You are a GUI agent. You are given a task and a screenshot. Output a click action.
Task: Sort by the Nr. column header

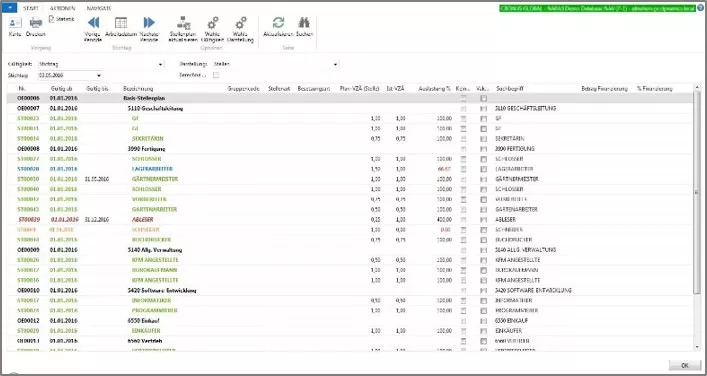pos(22,89)
